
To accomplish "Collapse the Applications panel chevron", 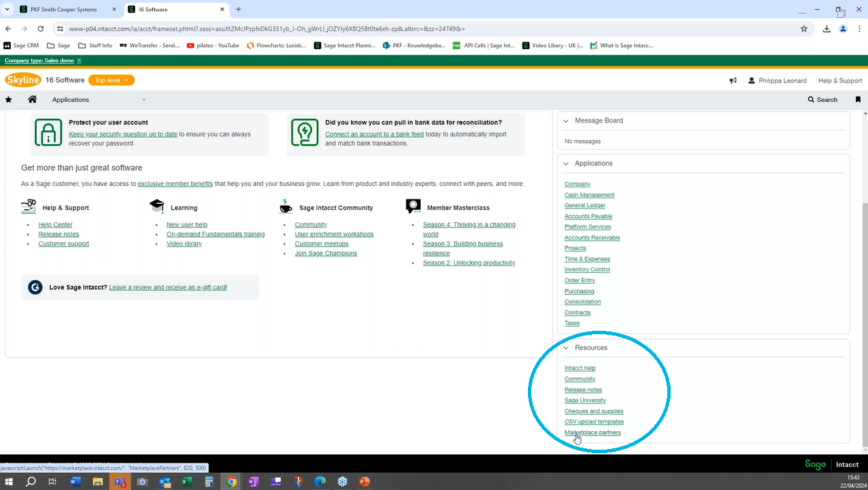I will pos(565,163).
